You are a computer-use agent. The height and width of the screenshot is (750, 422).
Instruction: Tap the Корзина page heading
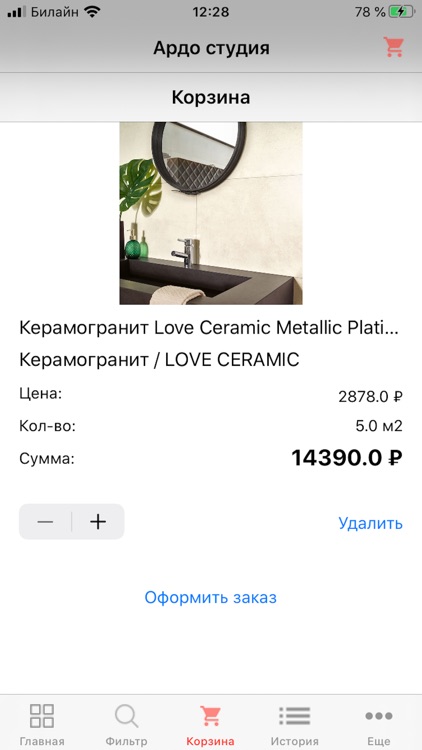pyautogui.click(x=211, y=97)
